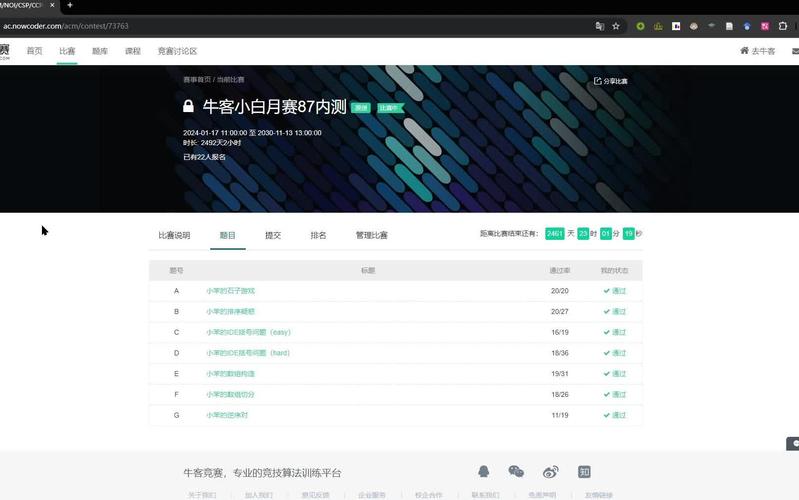The width and height of the screenshot is (799, 500).
Task: Click the 关于我们 footer link
Action: click(202, 495)
